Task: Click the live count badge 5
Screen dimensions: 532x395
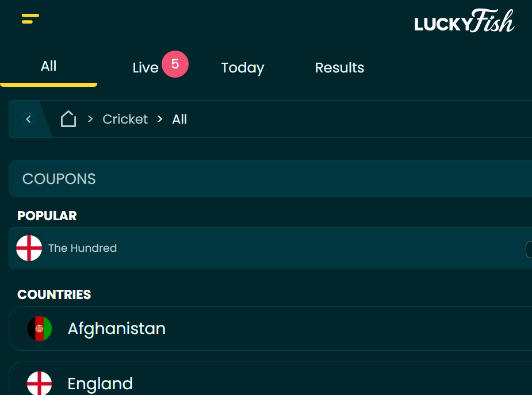Action: tap(175, 64)
